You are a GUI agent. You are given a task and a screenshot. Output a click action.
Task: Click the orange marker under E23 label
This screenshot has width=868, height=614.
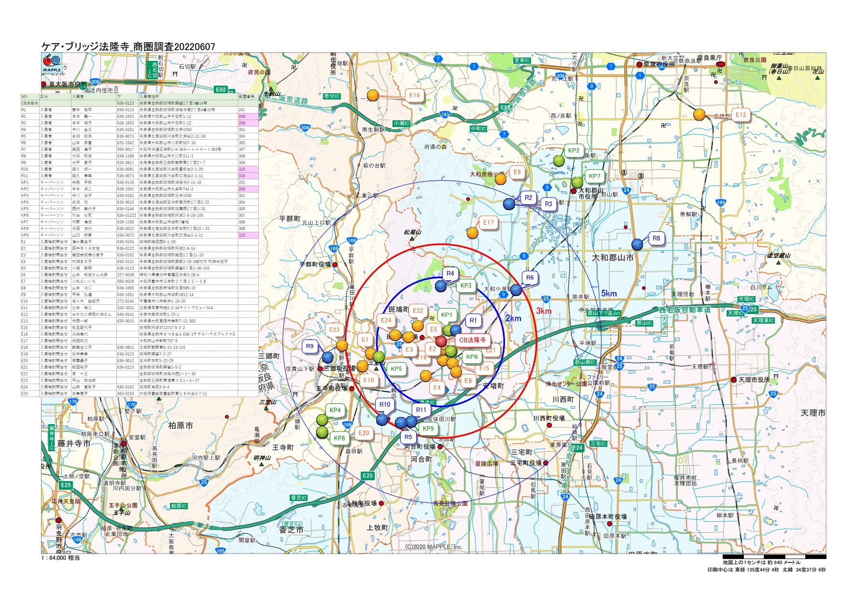coord(342,345)
